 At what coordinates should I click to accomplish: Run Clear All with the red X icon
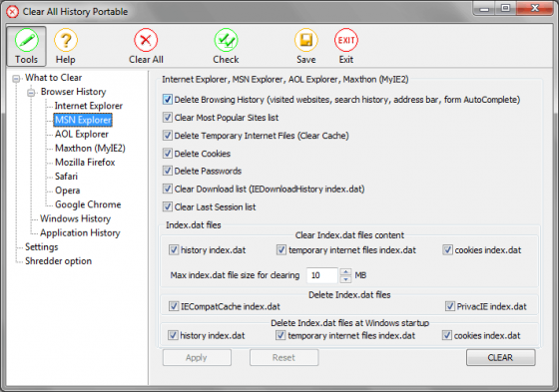146,46
